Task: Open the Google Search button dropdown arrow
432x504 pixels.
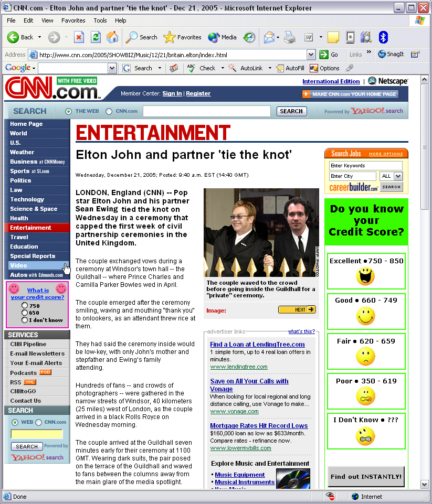Action: pos(160,68)
